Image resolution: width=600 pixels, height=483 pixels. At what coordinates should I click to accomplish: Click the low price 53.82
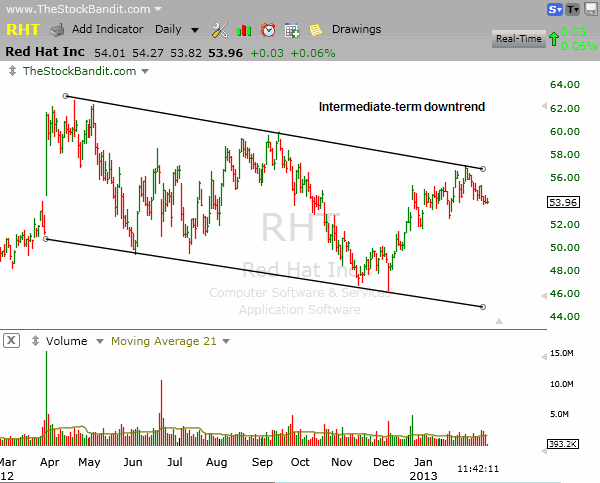[186, 53]
